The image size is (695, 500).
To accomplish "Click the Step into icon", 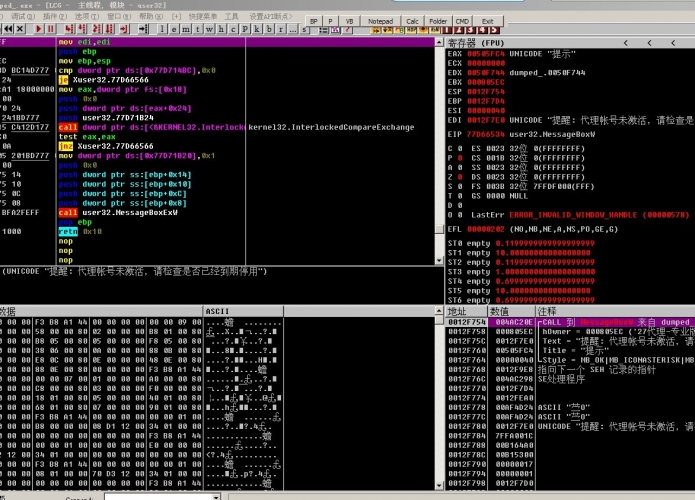I will [69, 29].
